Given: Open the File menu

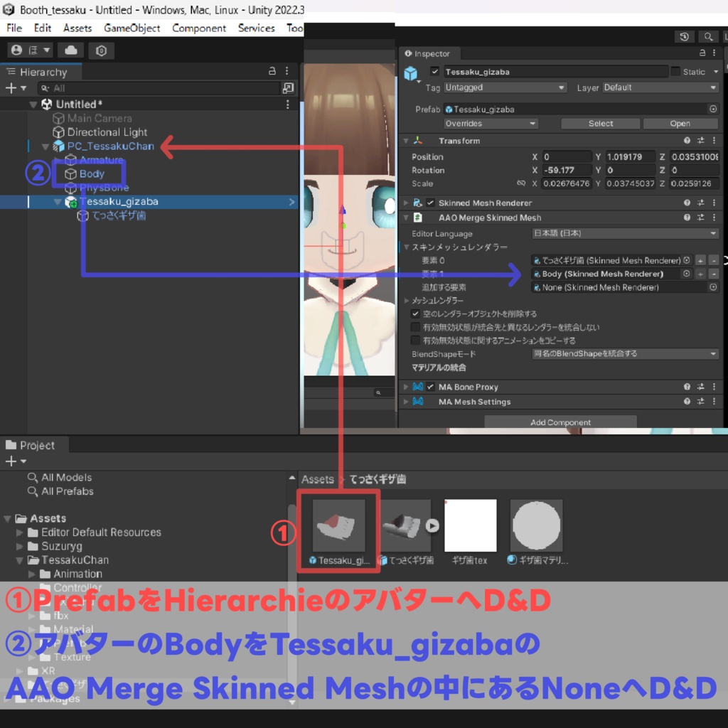Looking at the screenshot, I should 14,28.
